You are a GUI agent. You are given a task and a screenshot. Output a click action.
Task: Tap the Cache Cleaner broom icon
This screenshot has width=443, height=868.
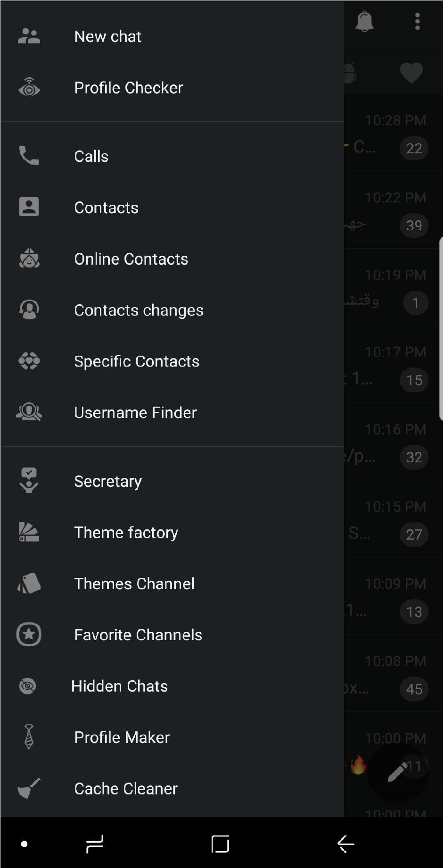(x=29, y=788)
